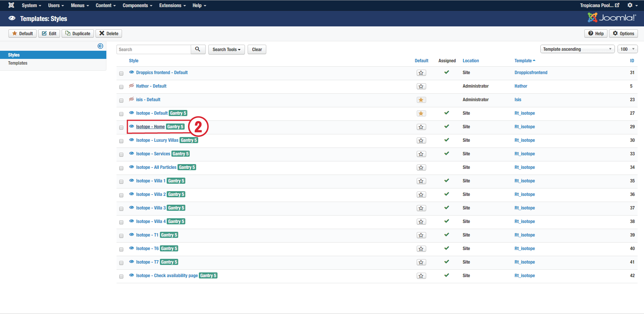Viewport: 644px width, 314px height.
Task: Click the gold star for Isotope - Default
Action: coord(421,113)
